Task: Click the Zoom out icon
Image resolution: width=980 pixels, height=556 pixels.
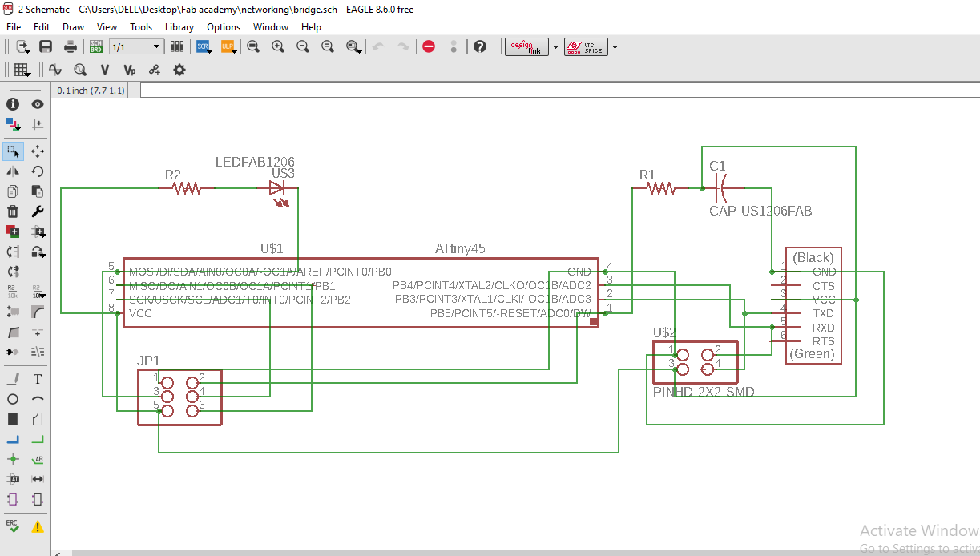Action: [303, 46]
